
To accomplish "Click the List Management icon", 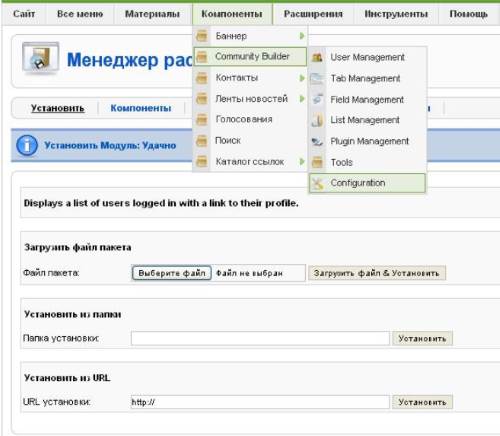I will [x=317, y=120].
